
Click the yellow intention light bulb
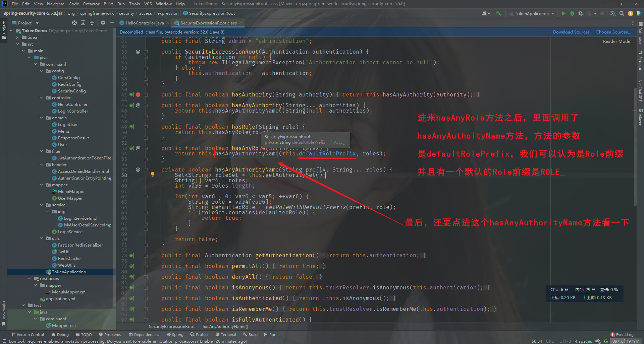coord(153,174)
